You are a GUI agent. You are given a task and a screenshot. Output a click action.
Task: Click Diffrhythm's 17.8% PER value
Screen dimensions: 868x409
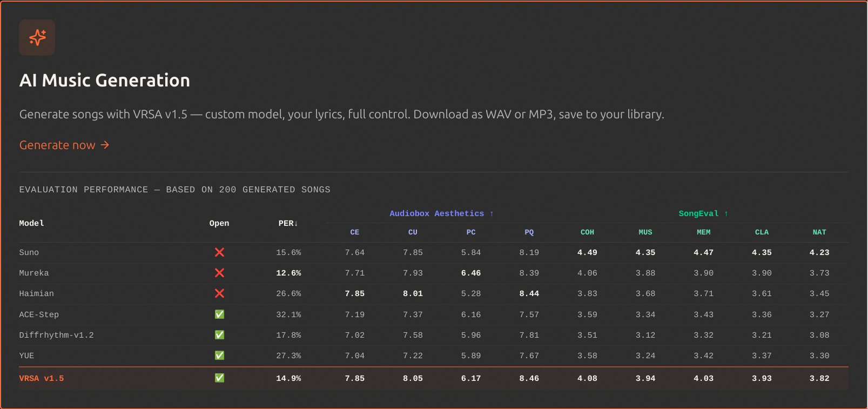[288, 335]
